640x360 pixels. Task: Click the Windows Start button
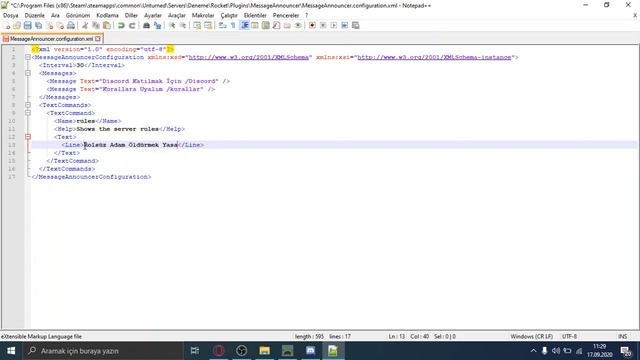tap(11, 351)
